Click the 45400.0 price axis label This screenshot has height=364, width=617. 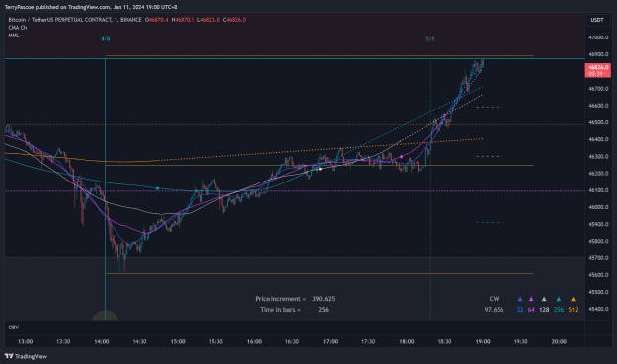(598, 309)
